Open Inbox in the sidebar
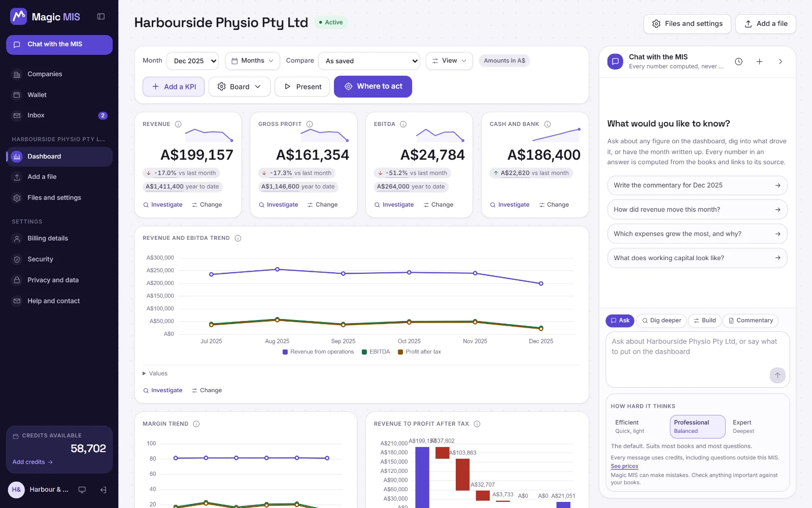The width and height of the screenshot is (812, 508). click(x=59, y=115)
